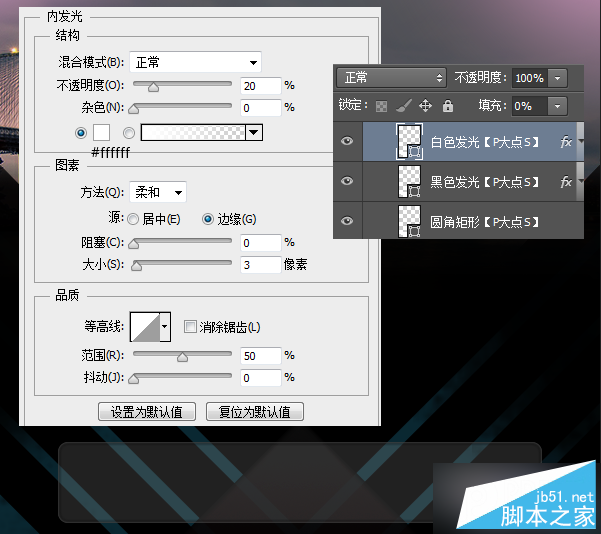Click layers fill 0% field
Screen dimensions: 601x534
click(x=530, y=106)
